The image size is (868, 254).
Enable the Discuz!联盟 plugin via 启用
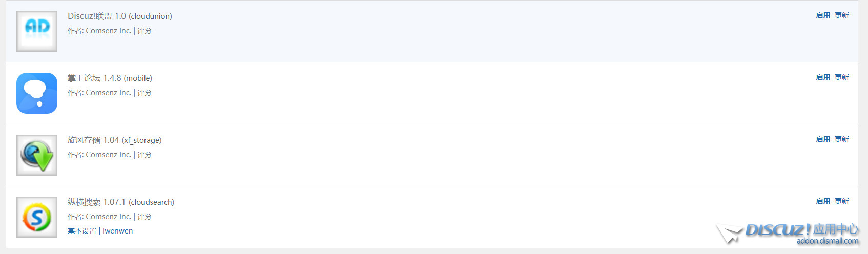pos(823,16)
